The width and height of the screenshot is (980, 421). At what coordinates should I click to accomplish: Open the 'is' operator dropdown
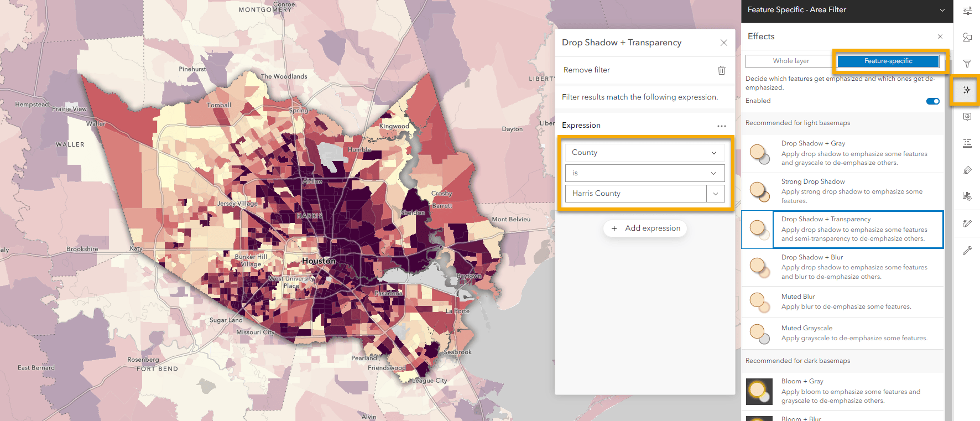click(645, 173)
